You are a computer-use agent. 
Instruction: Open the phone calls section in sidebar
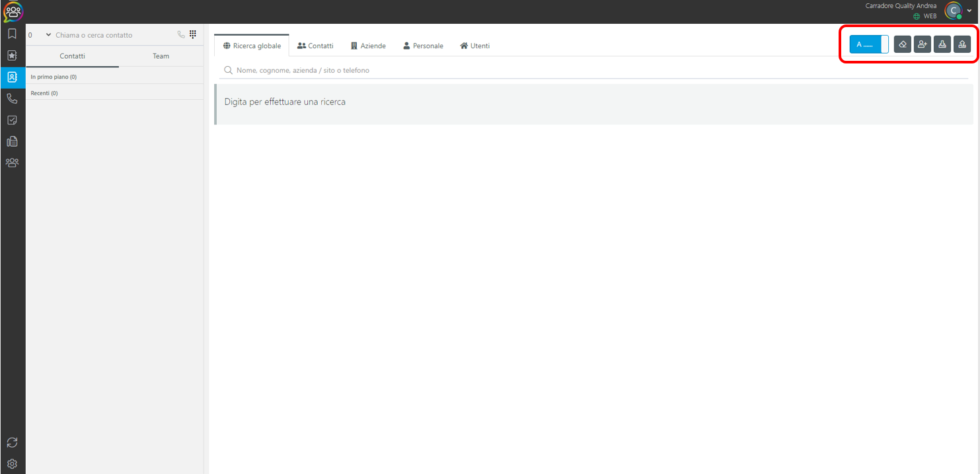[12, 99]
